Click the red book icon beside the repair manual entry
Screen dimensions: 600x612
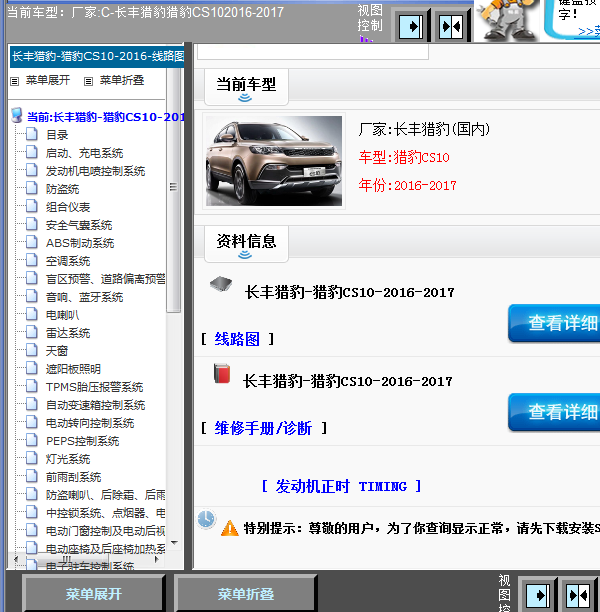[x=222, y=374]
